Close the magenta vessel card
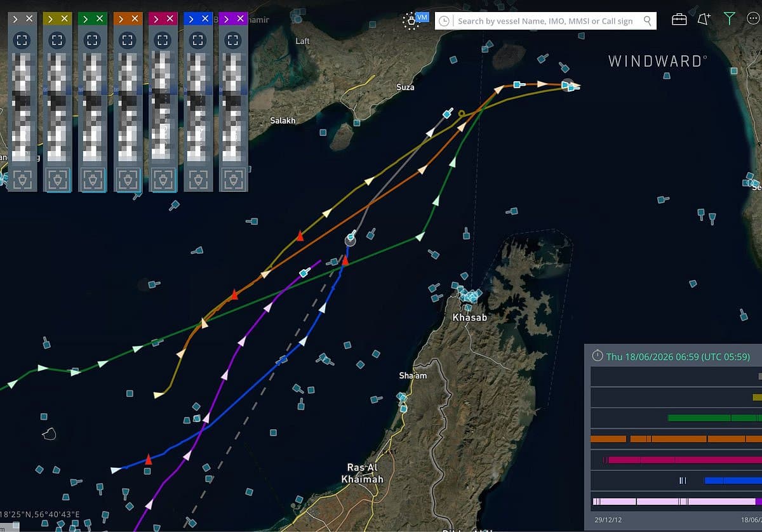 170,19
